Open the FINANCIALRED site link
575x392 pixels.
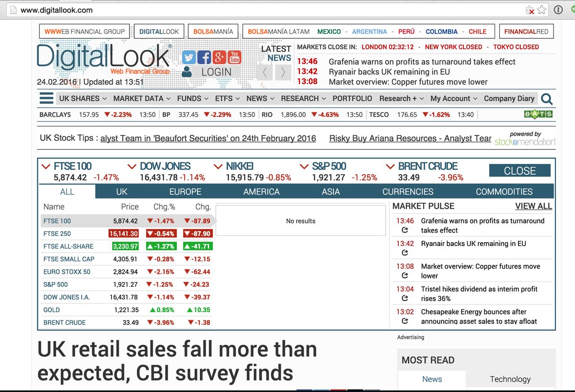coord(526,32)
